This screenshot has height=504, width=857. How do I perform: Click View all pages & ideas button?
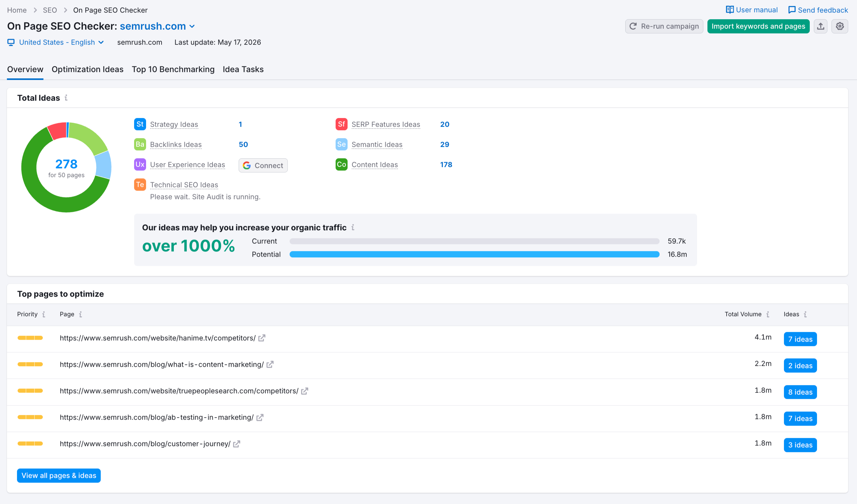point(59,475)
